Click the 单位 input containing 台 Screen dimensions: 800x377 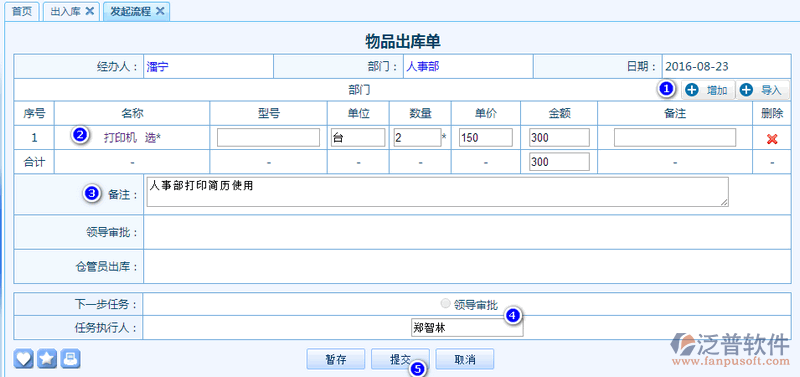coord(358,138)
